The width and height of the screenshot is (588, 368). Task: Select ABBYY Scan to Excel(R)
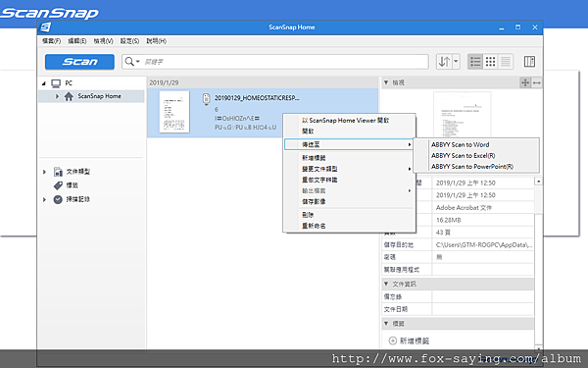coord(464,155)
